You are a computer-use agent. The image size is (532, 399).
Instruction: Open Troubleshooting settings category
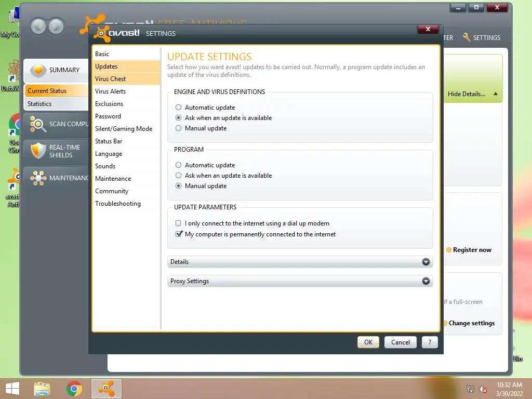click(126, 204)
